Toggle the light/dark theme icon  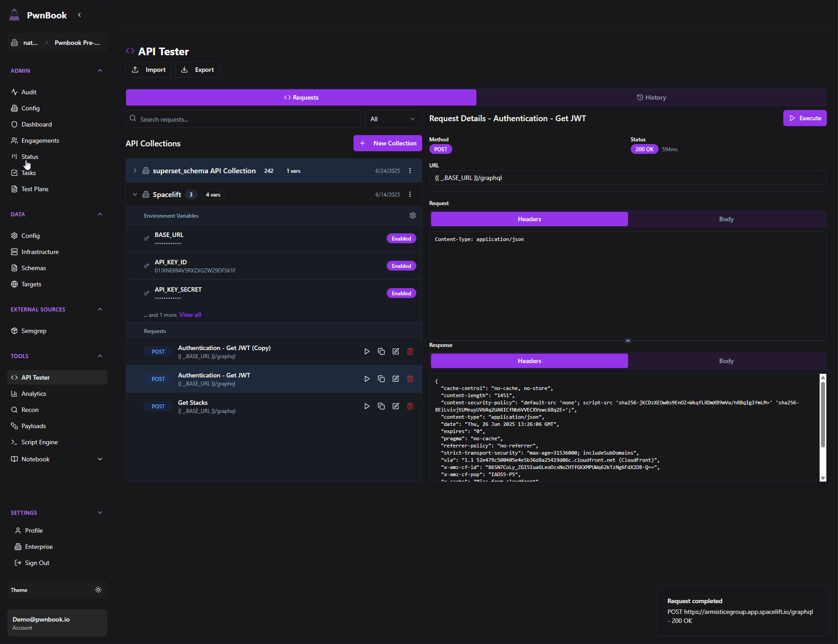pyautogui.click(x=98, y=590)
